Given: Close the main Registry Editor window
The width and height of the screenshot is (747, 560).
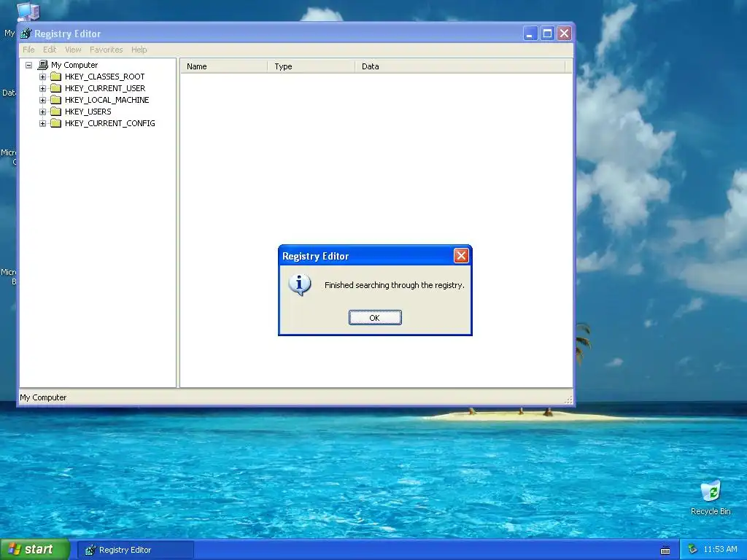Looking at the screenshot, I should [x=564, y=34].
